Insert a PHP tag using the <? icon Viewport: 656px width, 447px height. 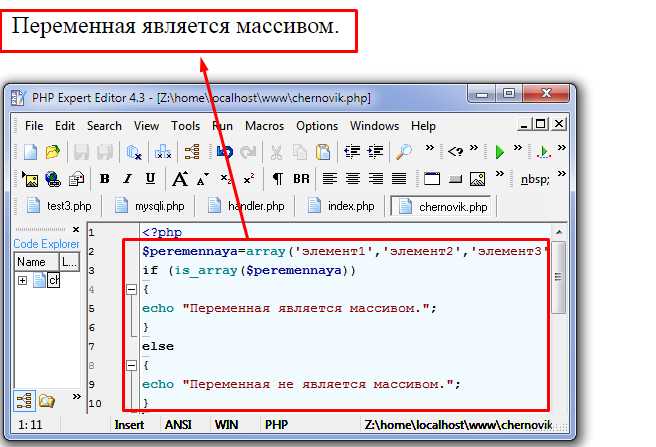456,151
